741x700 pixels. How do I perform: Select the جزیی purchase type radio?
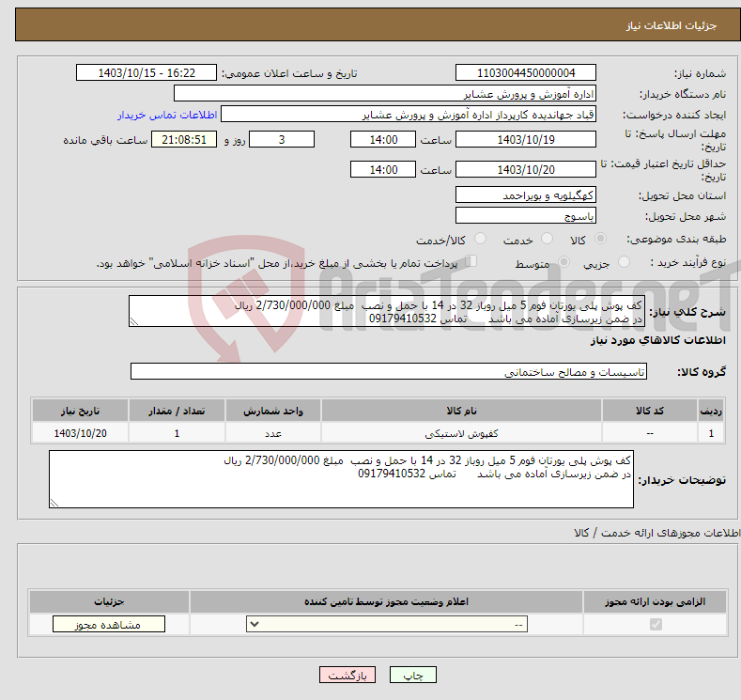(x=624, y=262)
